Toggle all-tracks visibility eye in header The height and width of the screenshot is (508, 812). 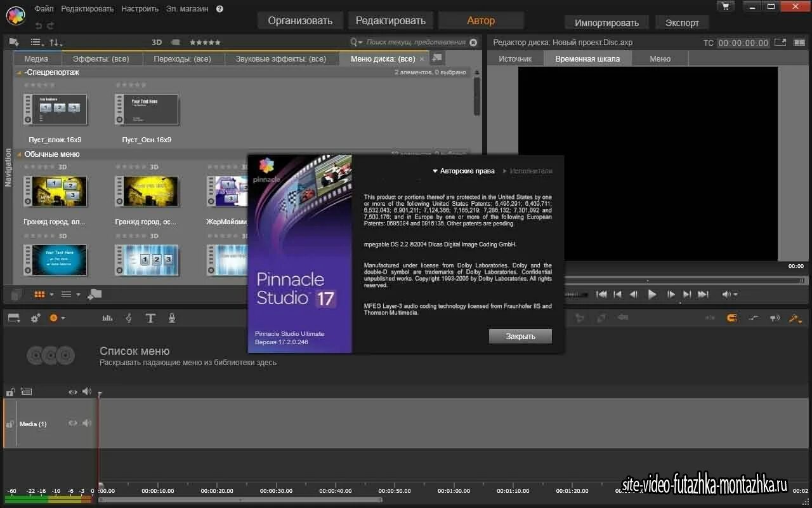73,392
